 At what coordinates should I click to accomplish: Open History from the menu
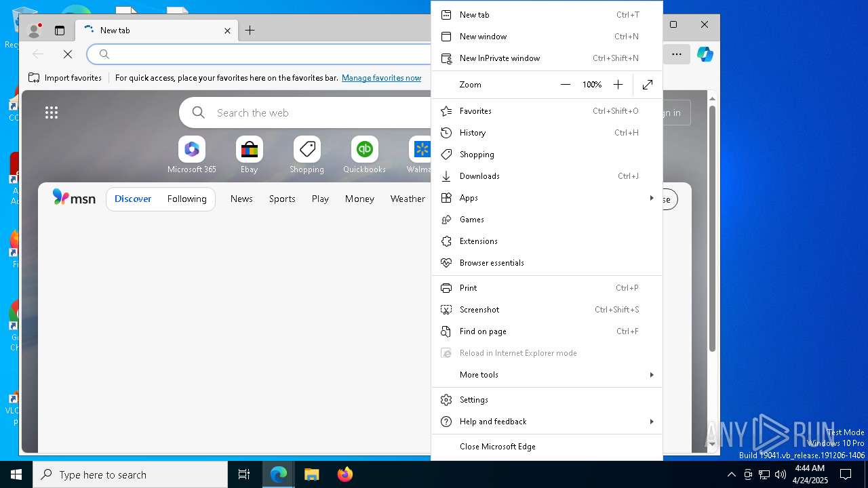tap(547, 133)
